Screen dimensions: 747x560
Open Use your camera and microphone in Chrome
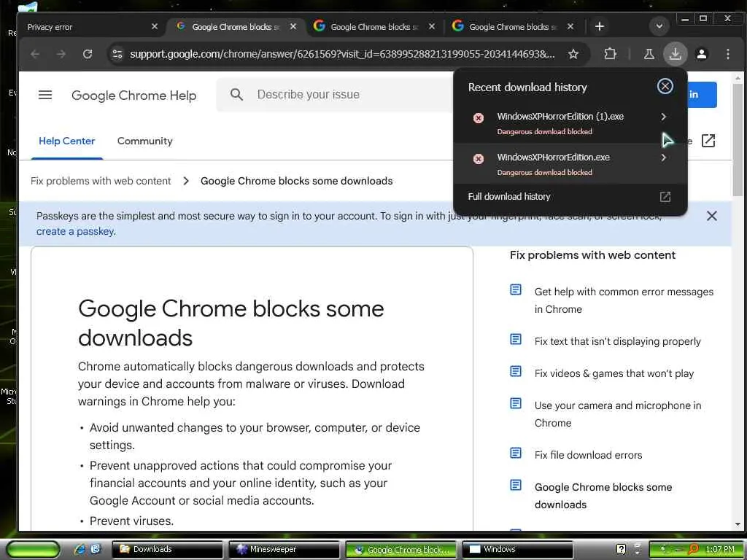click(617, 414)
